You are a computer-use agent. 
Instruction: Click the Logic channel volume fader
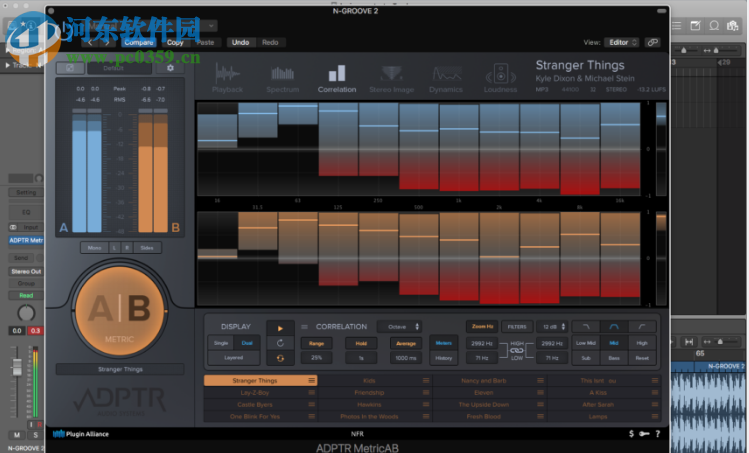(x=17, y=367)
